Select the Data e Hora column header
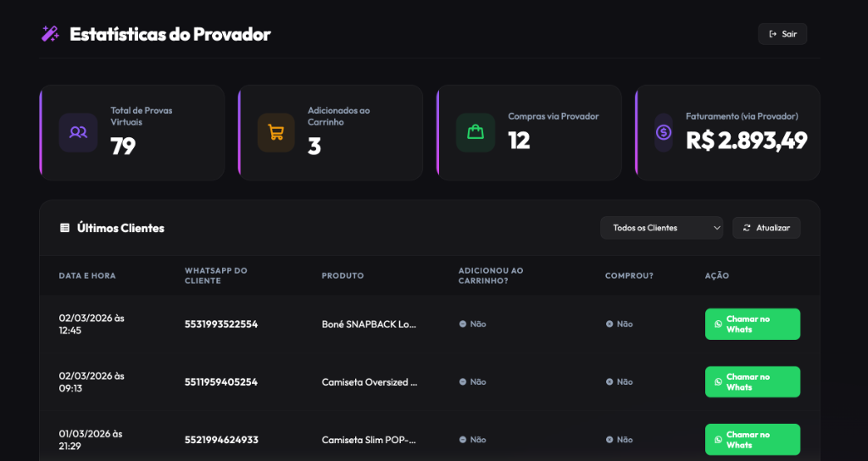Viewport: 868px width, 461px height. coord(87,275)
